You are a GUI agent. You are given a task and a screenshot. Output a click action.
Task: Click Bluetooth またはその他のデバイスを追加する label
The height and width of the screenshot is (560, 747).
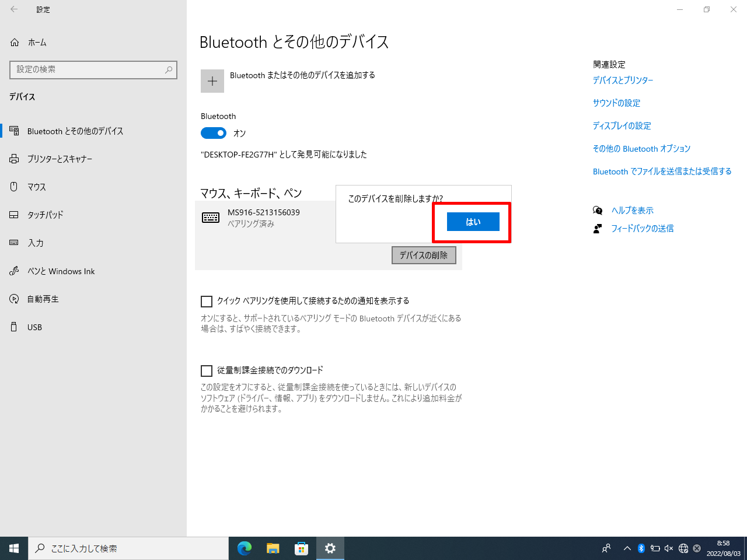(302, 75)
